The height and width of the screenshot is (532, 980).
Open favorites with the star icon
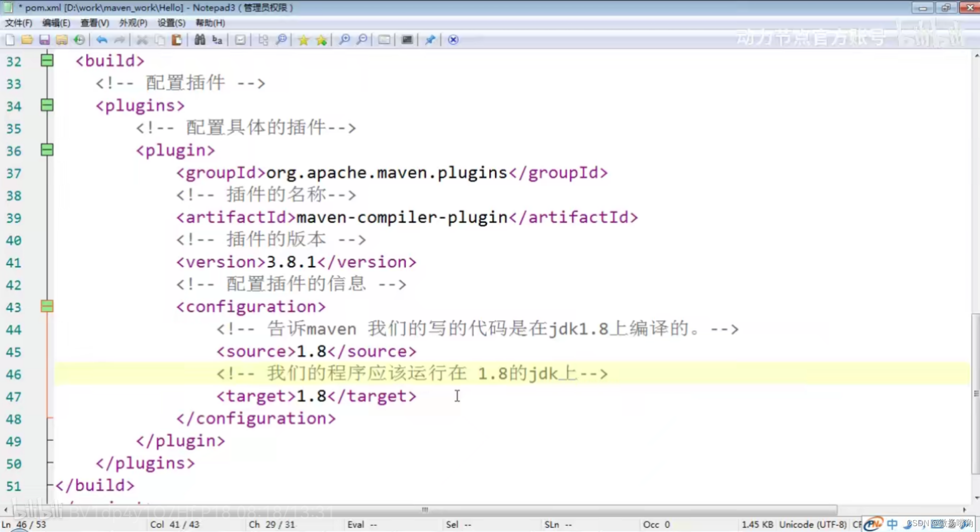click(x=304, y=40)
